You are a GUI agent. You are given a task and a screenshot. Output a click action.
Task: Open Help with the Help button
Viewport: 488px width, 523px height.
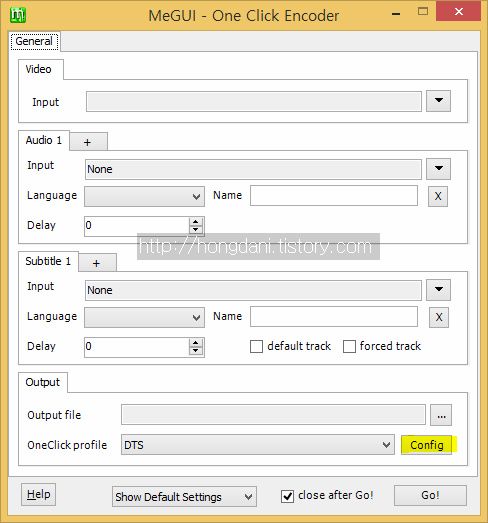click(38, 494)
